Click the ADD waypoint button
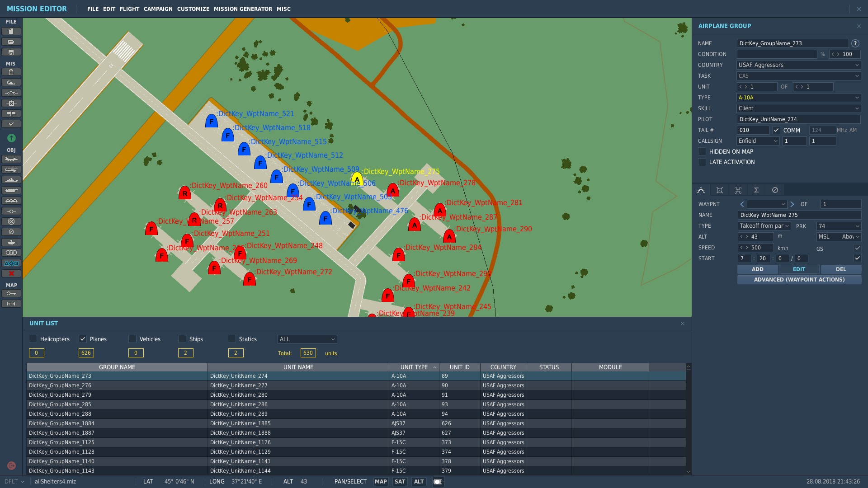 758,269
